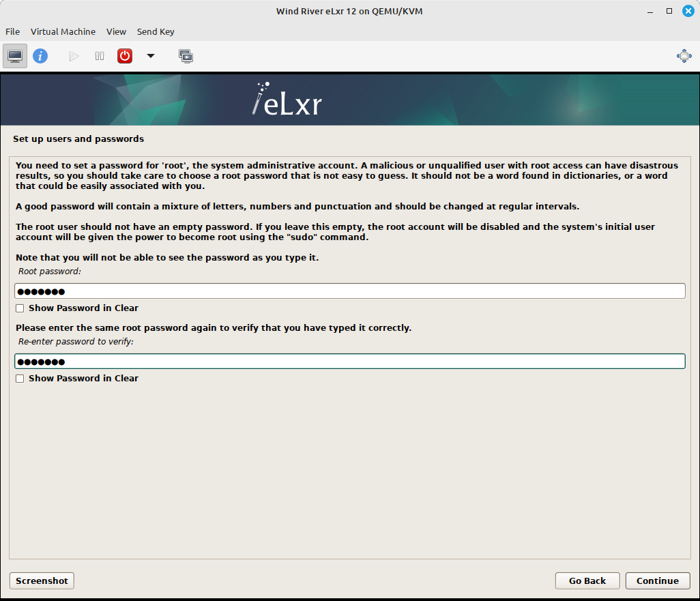Shut down the VM with red power icon
This screenshot has width=700, height=601.
(125, 55)
